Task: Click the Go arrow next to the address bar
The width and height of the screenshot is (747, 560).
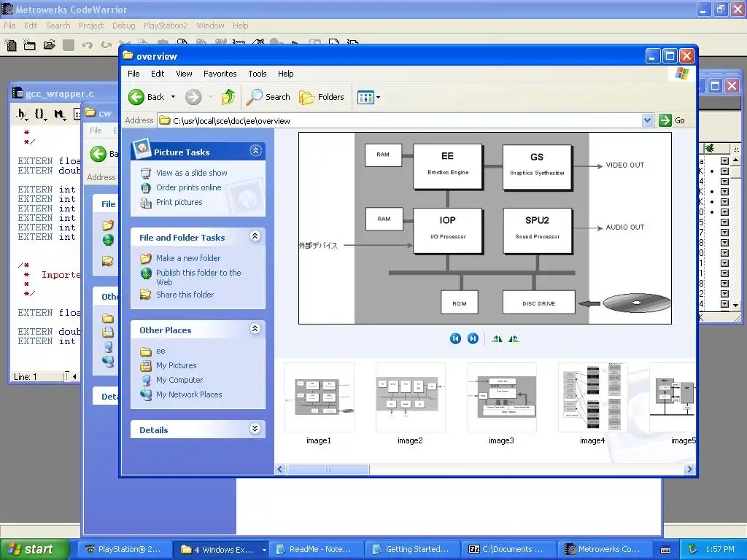Action: 665,120
